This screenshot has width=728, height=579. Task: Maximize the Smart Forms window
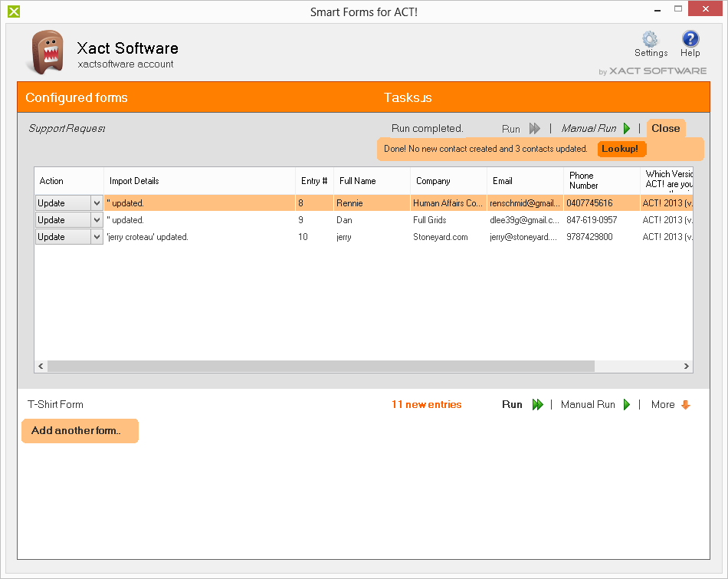[x=678, y=9]
